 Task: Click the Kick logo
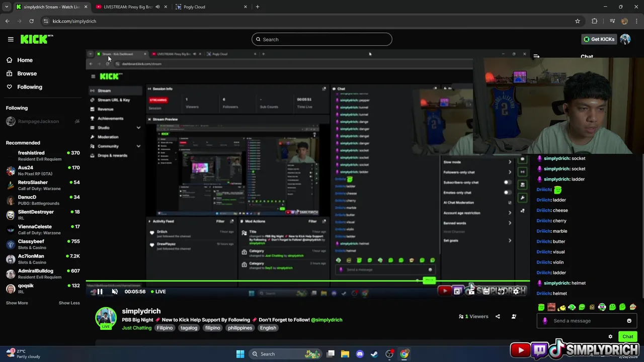click(37, 39)
